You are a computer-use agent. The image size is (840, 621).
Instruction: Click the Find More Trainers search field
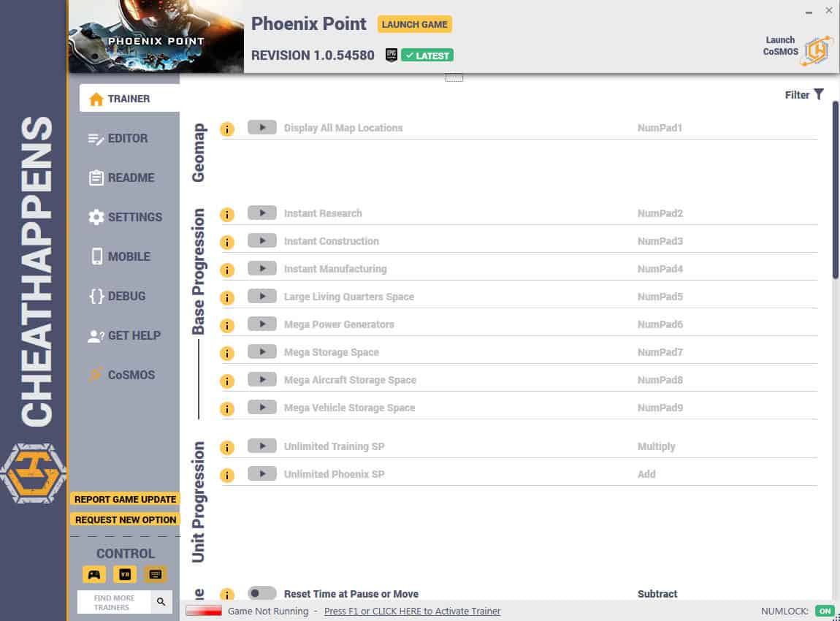[x=114, y=602]
